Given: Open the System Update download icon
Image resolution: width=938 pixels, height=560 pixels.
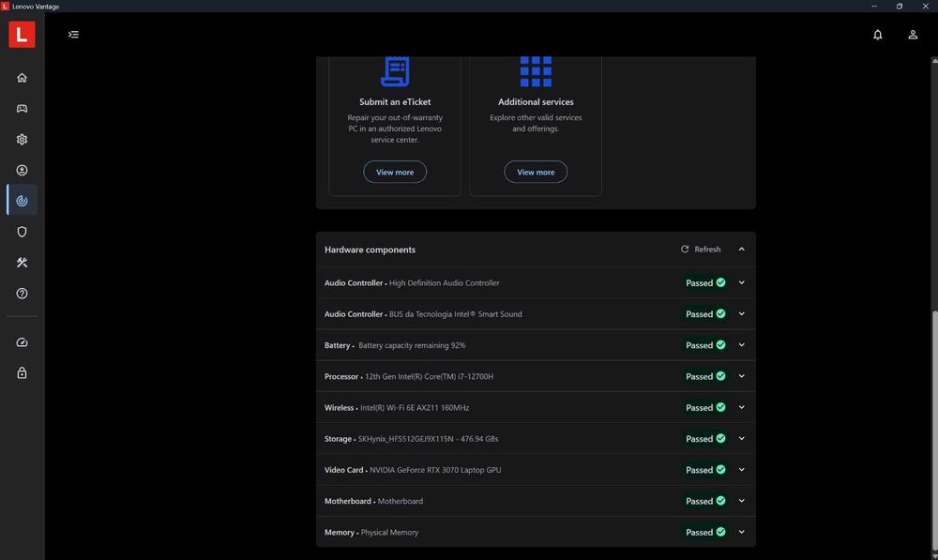Looking at the screenshot, I should pos(22,171).
